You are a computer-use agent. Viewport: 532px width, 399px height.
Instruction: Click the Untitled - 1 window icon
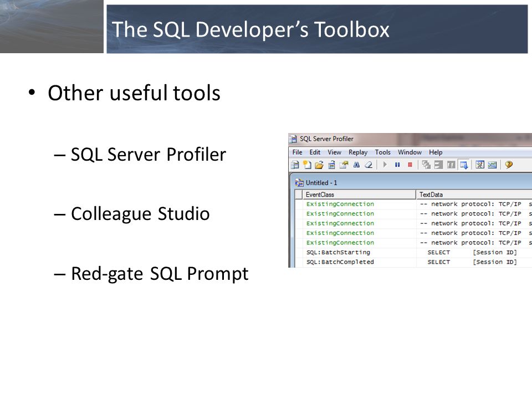299,183
